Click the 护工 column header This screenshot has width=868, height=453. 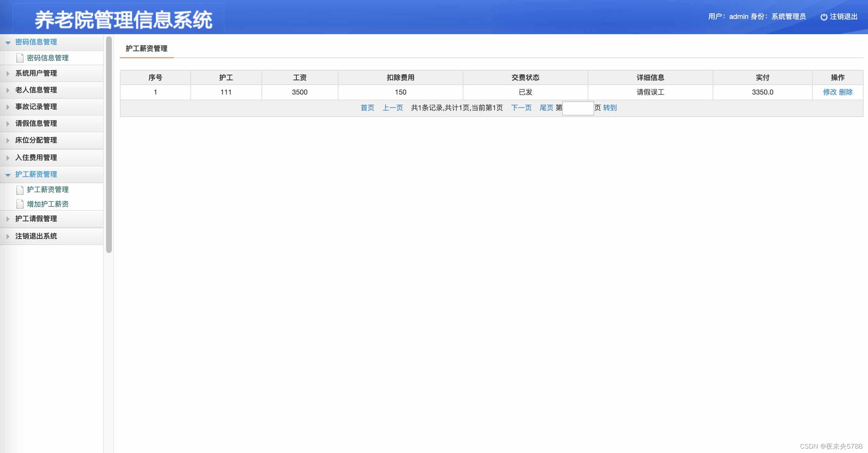(226, 78)
